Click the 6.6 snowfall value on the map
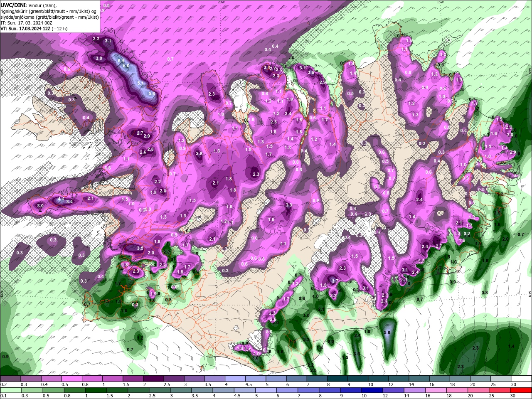532x399 pixels. 126,66
